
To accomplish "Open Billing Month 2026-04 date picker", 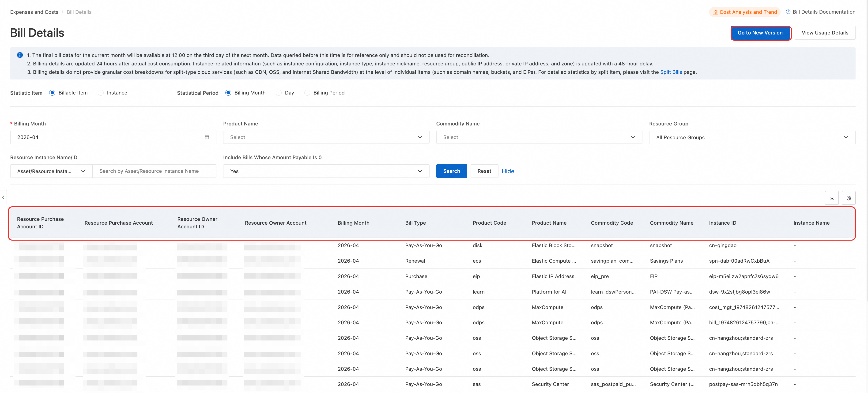I will tap(113, 137).
